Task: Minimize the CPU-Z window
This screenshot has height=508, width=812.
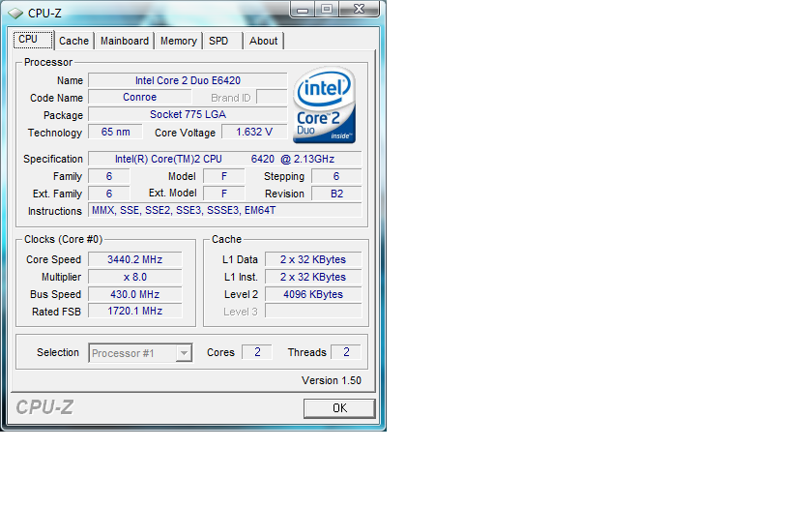Action: point(303,10)
